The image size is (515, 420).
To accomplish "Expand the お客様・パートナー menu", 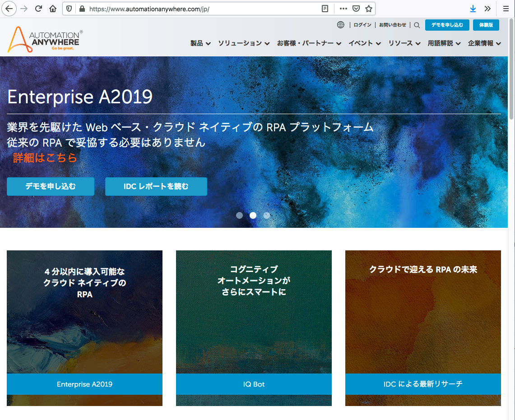I will pyautogui.click(x=309, y=43).
